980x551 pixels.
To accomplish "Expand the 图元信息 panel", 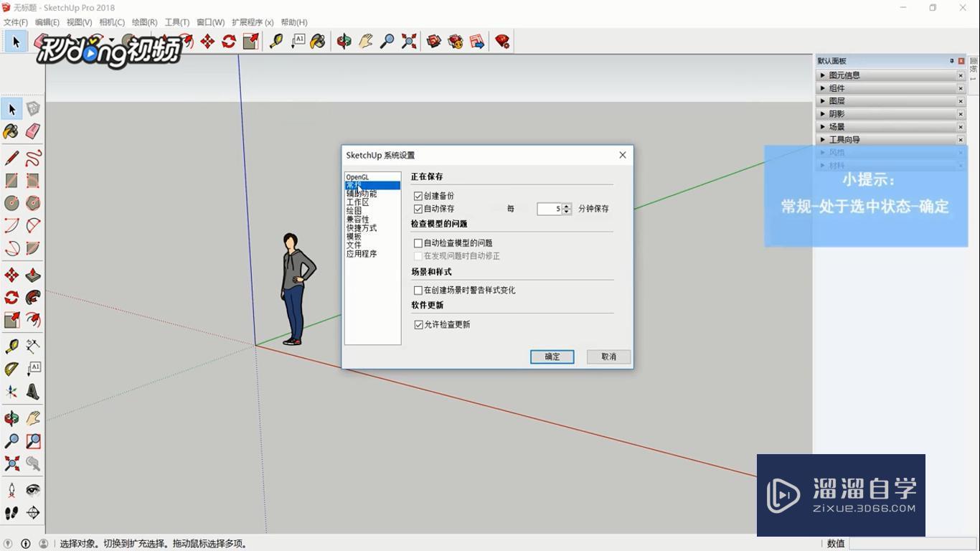I will pos(823,75).
